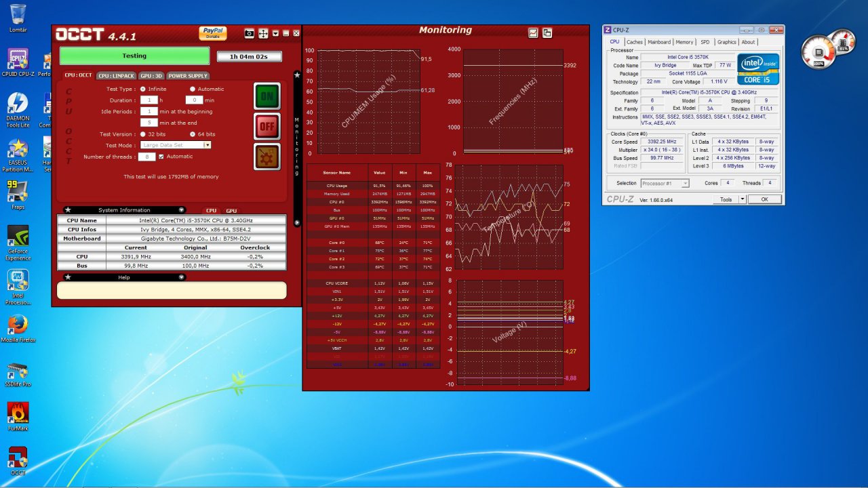
Task: Click the Tools button in CPU-Z
Action: 726,199
